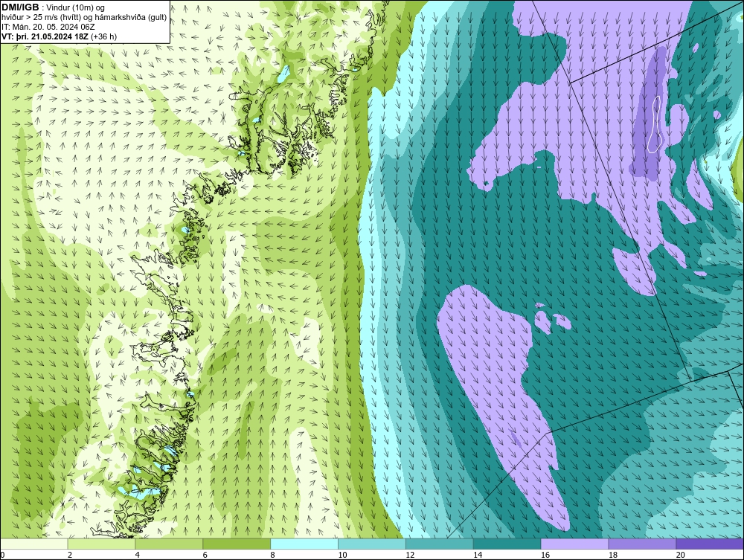Image resolution: width=744 pixels, height=560 pixels.
Task: Click the 'hviður > 25 m/s' legend line
Action: pyautogui.click(x=84, y=18)
